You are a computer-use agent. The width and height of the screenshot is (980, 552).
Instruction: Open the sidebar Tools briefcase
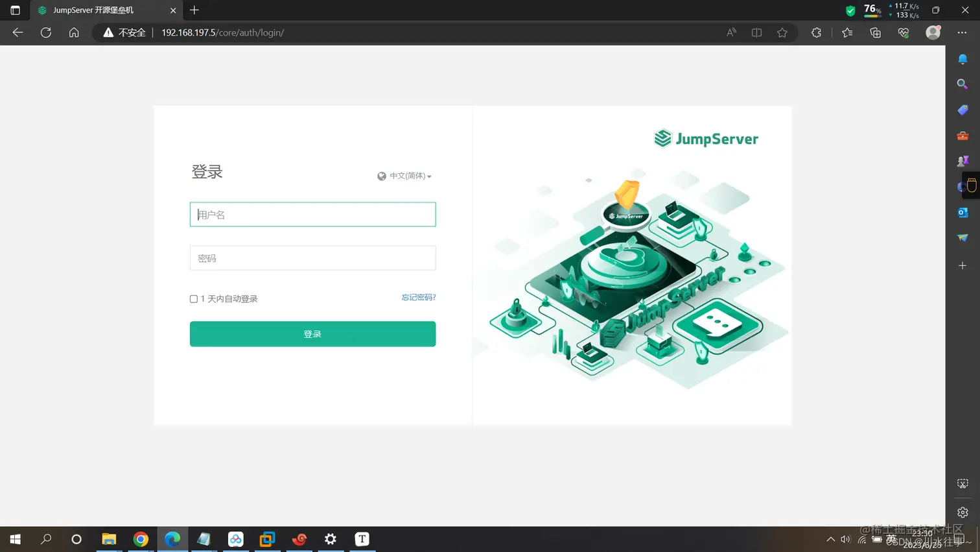pyautogui.click(x=962, y=136)
